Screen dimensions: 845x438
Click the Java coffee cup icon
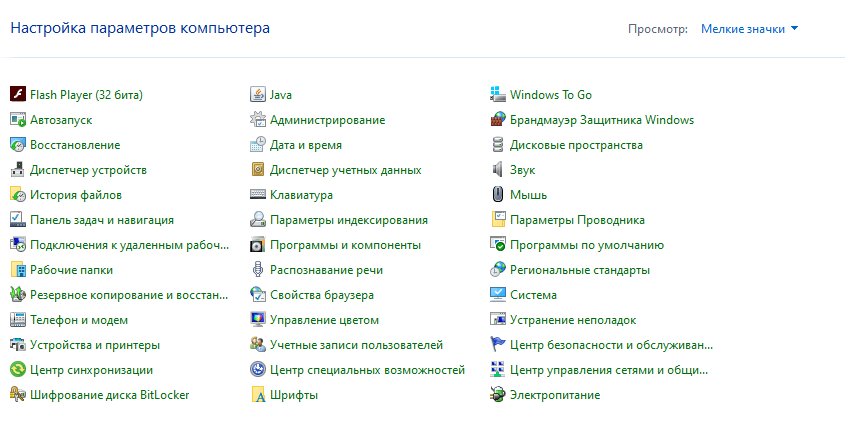257,95
